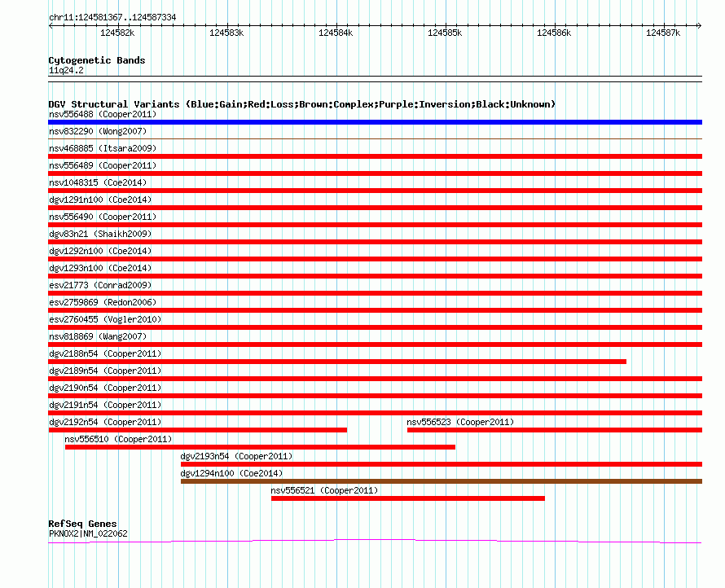Click the 124582k ruler tick label
Screen dimensions: 725x588
tap(117, 33)
